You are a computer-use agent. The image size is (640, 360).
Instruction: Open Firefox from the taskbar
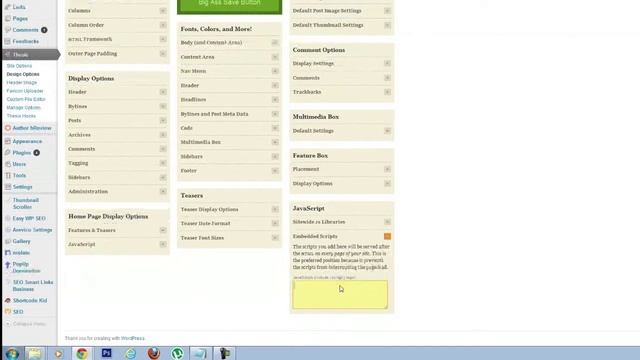pyautogui.click(x=154, y=353)
